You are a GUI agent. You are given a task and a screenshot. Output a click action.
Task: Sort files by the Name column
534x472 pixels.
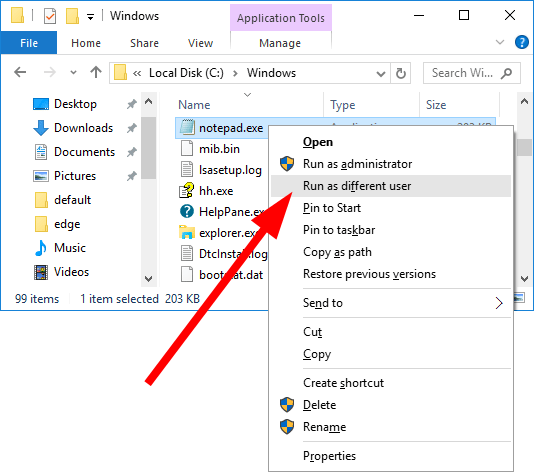click(194, 105)
